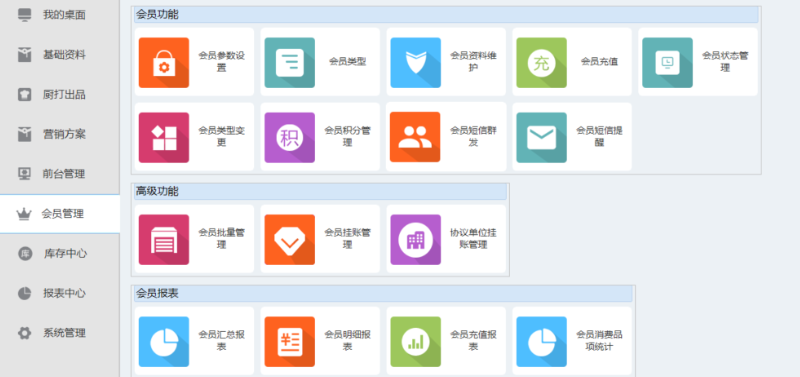Click the 会员功能 section header
800x377 pixels.
[x=446, y=15]
